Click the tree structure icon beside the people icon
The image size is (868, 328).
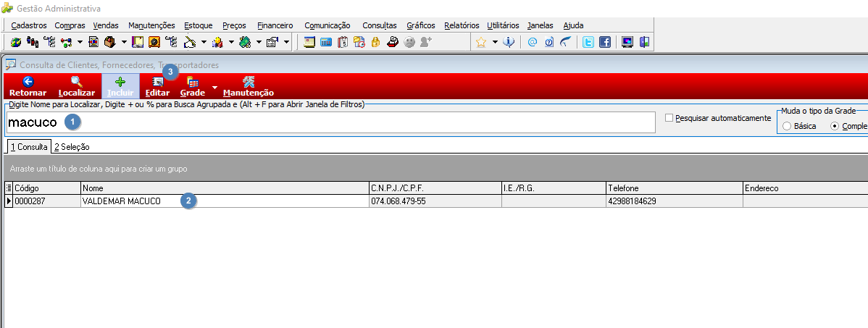(x=49, y=42)
